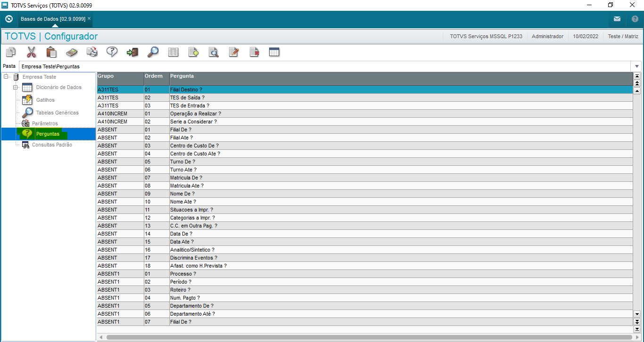Page down using double down arrow

click(x=637, y=321)
